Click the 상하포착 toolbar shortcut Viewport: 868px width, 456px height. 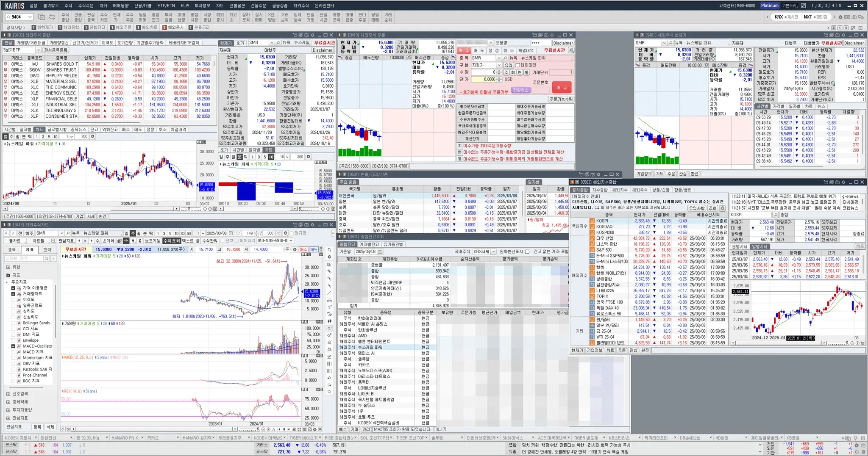[246, 17]
